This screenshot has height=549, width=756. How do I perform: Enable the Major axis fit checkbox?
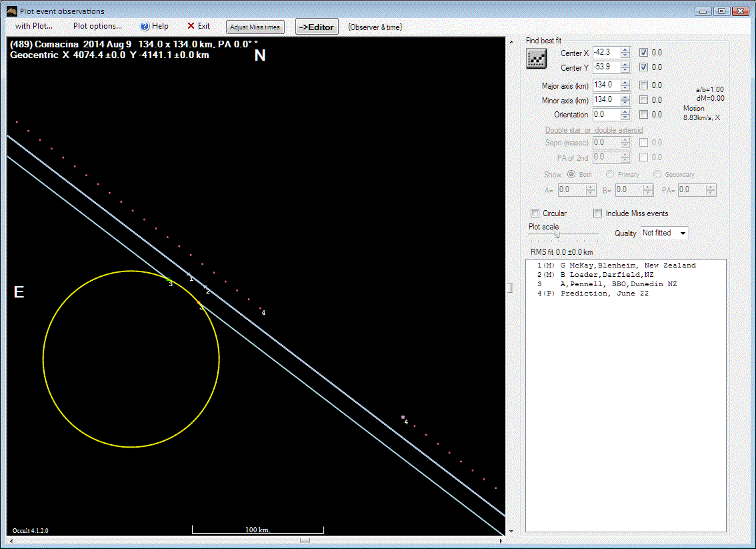(643, 85)
